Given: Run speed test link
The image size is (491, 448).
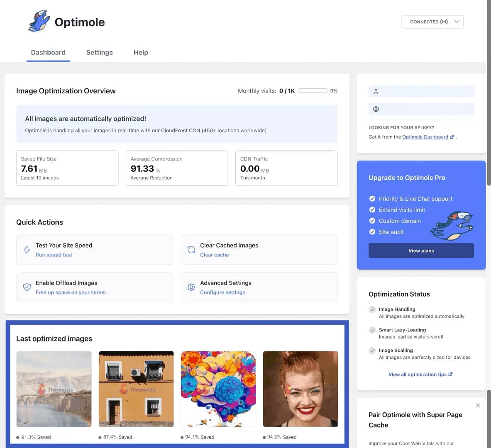Looking at the screenshot, I should coord(54,255).
